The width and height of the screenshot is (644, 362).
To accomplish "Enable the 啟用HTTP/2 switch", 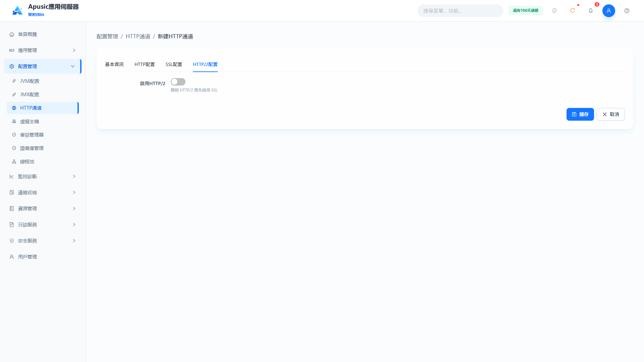I will click(178, 82).
